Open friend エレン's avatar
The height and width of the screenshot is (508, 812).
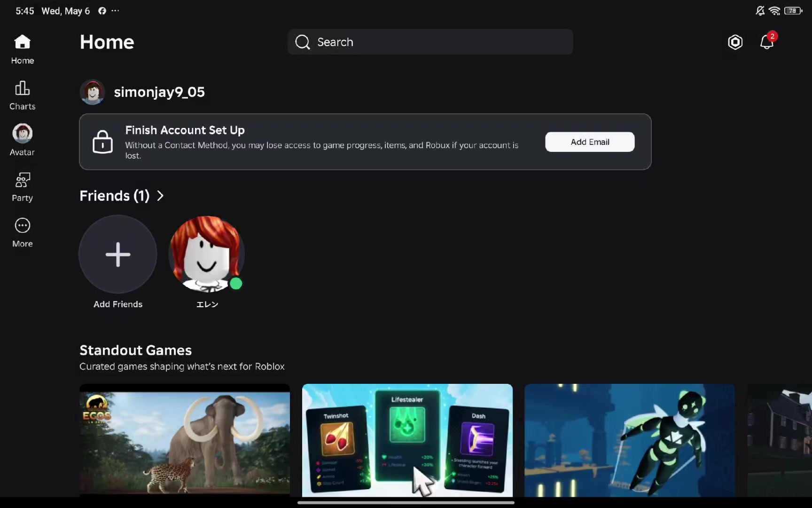click(207, 254)
